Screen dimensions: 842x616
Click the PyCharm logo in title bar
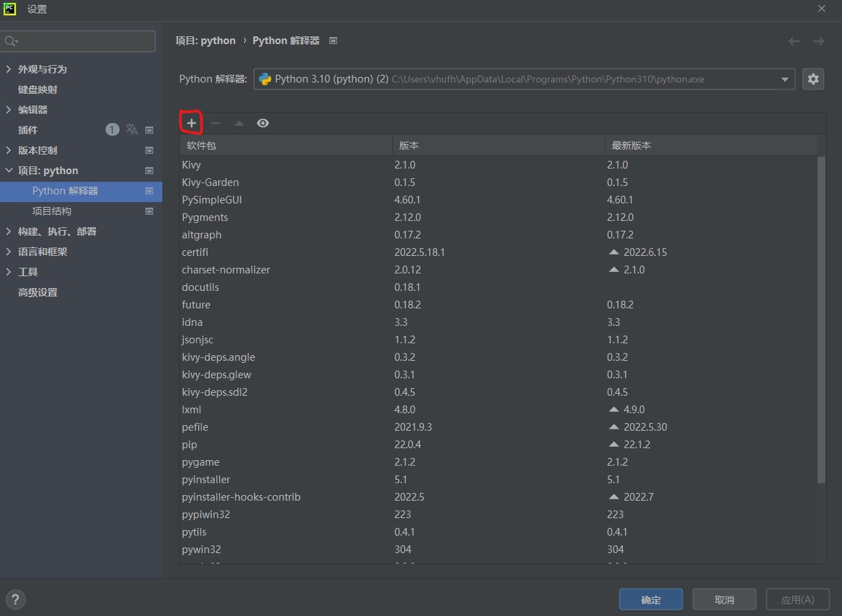[10, 9]
